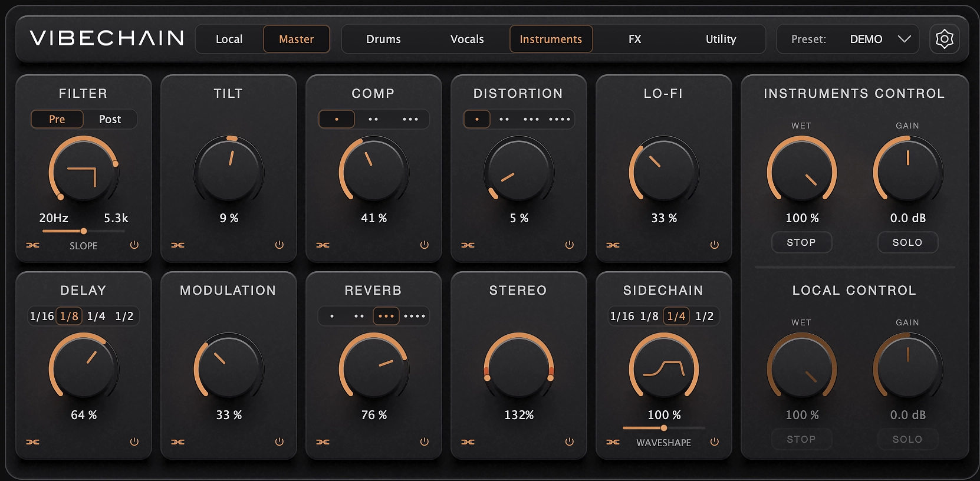Image resolution: width=980 pixels, height=481 pixels.
Task: Select the Utility tab
Action: pos(721,39)
